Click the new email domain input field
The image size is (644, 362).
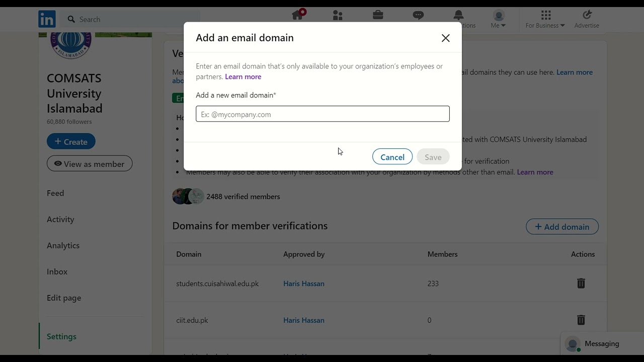click(x=323, y=114)
